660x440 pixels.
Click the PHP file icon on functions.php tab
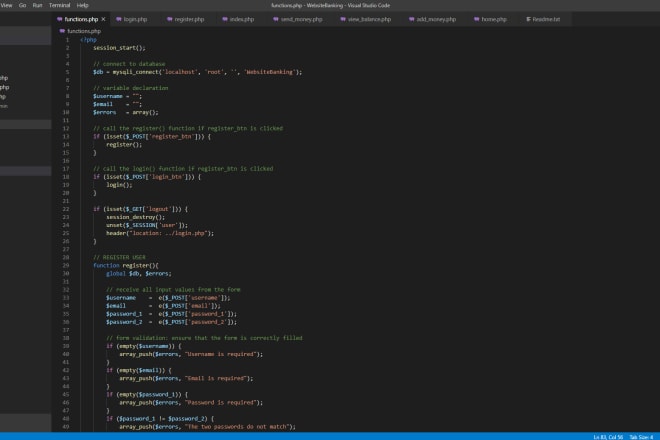pyautogui.click(x=57, y=19)
